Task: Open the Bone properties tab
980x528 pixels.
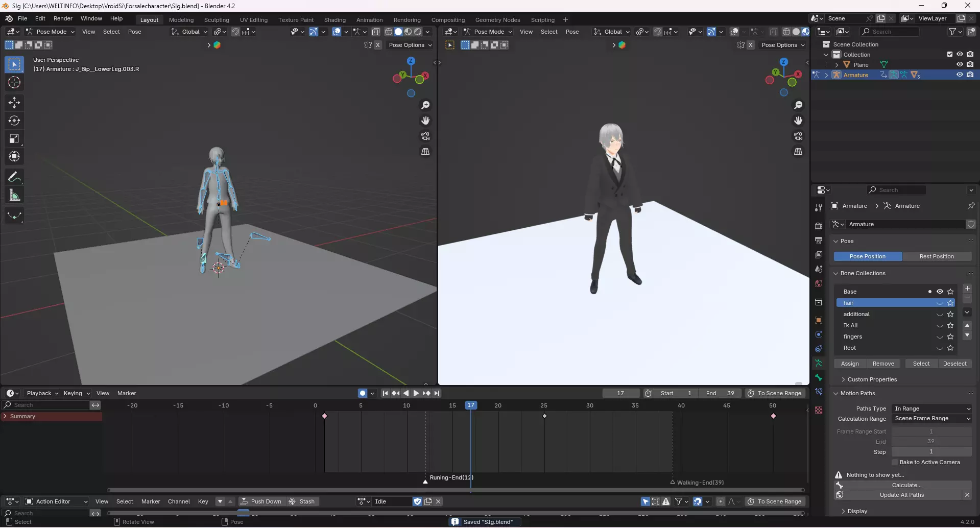Action: point(819,377)
